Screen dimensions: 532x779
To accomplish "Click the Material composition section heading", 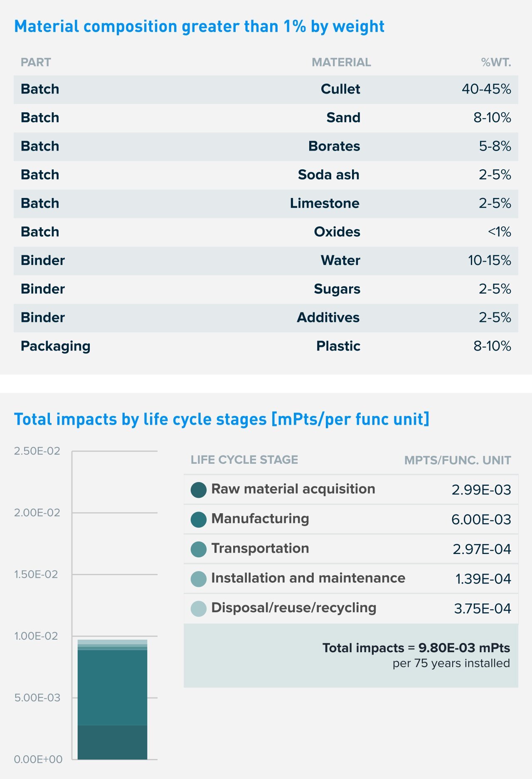I will coord(199,27).
